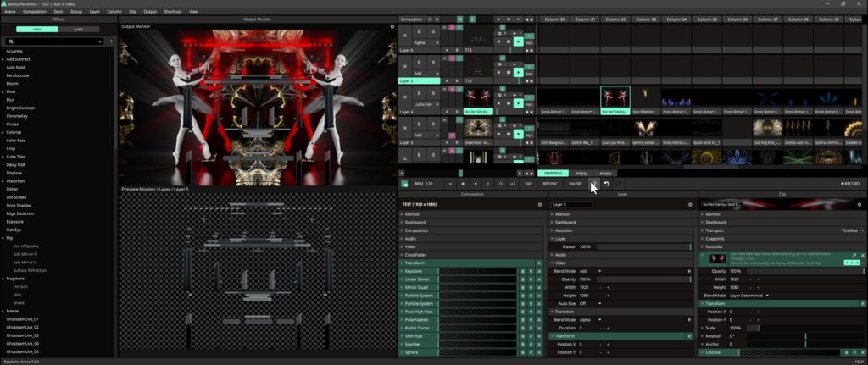Open Output Monitor settings gear

(x=392, y=26)
